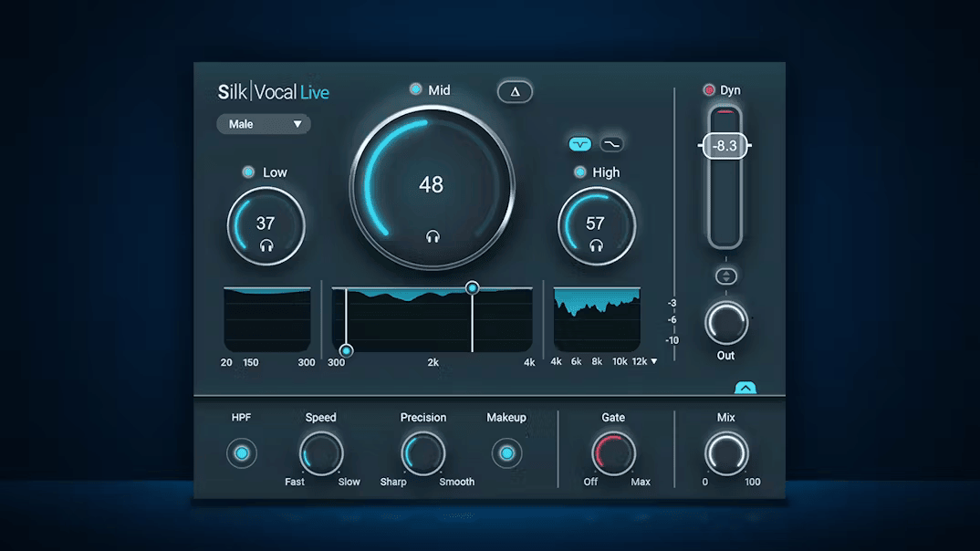Click the Gate knob
The width and height of the screenshot is (980, 551).
613,453
